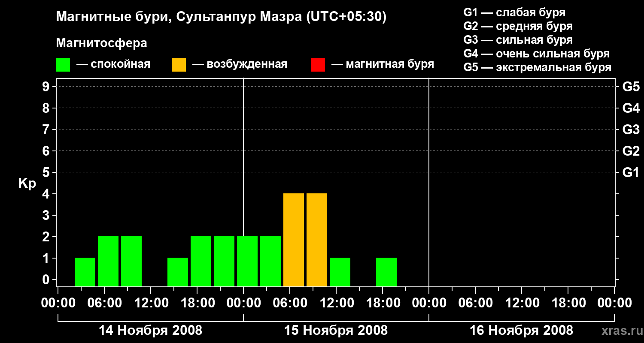Click the '18:00' time label above 16 Ноября 2008
Screen dimensions: 644x343
(568, 303)
